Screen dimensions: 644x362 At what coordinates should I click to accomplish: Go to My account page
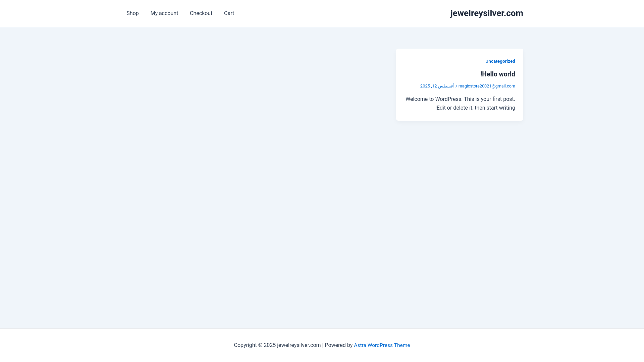pyautogui.click(x=164, y=13)
